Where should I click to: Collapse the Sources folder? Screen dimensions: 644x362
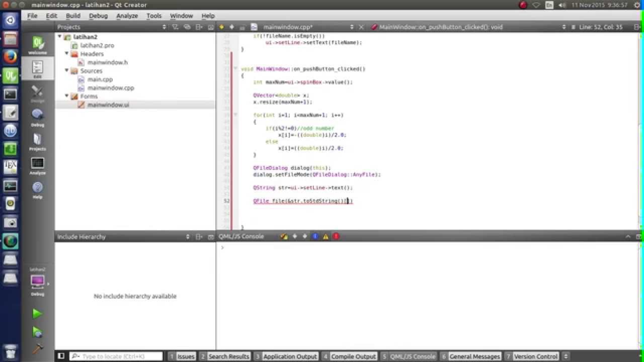[x=66, y=71]
